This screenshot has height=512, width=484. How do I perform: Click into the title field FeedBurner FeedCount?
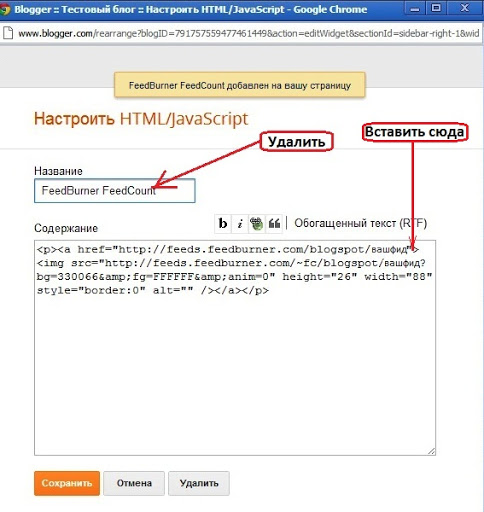tap(115, 191)
